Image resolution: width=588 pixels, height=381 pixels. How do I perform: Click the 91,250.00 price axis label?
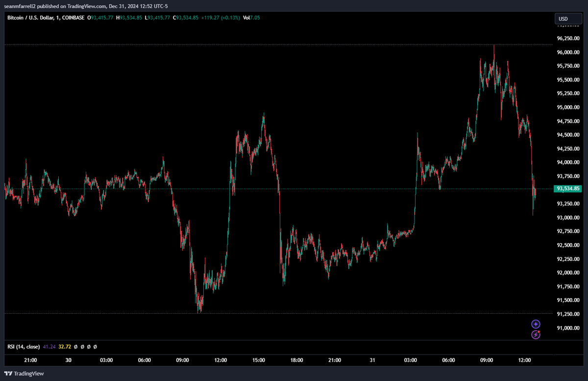tap(568, 314)
